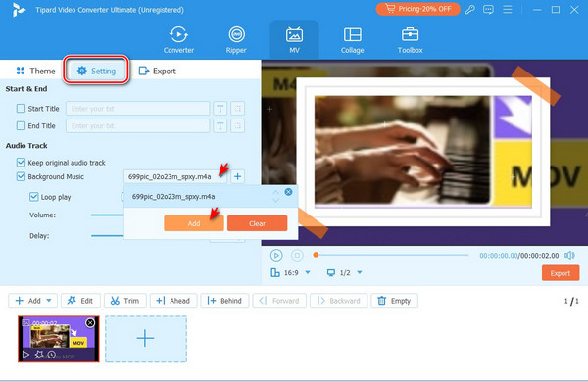Uncheck Keep original audio track
The height and width of the screenshot is (382, 588).
point(21,163)
